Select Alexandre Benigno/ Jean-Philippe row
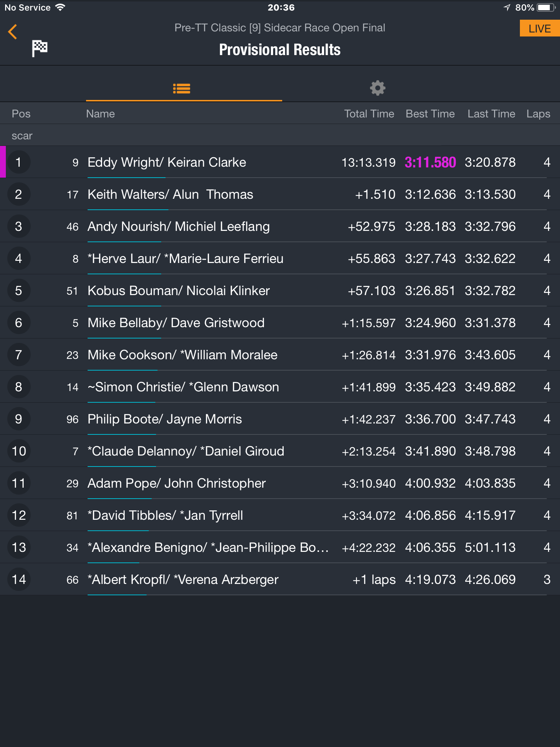Screen dimensions: 560x747 280,547
